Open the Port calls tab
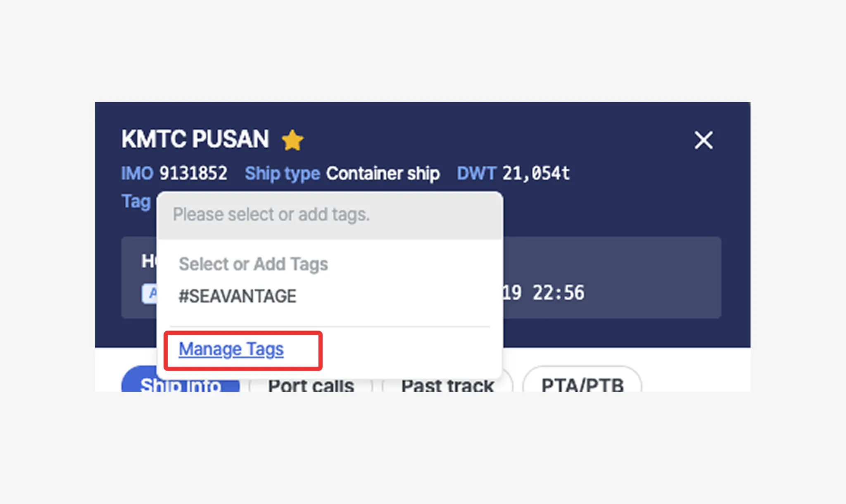The width and height of the screenshot is (846, 504). (x=311, y=385)
